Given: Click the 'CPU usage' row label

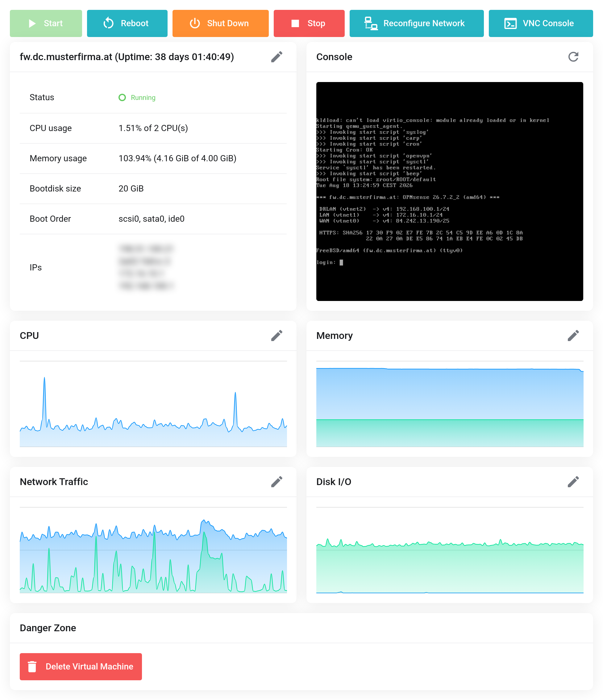Looking at the screenshot, I should pyautogui.click(x=51, y=128).
